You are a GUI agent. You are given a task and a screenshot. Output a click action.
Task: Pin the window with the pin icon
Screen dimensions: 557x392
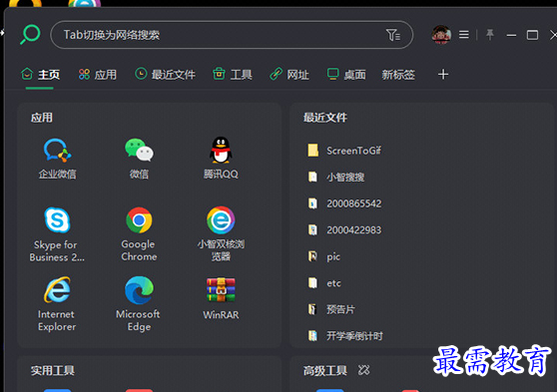(x=490, y=35)
